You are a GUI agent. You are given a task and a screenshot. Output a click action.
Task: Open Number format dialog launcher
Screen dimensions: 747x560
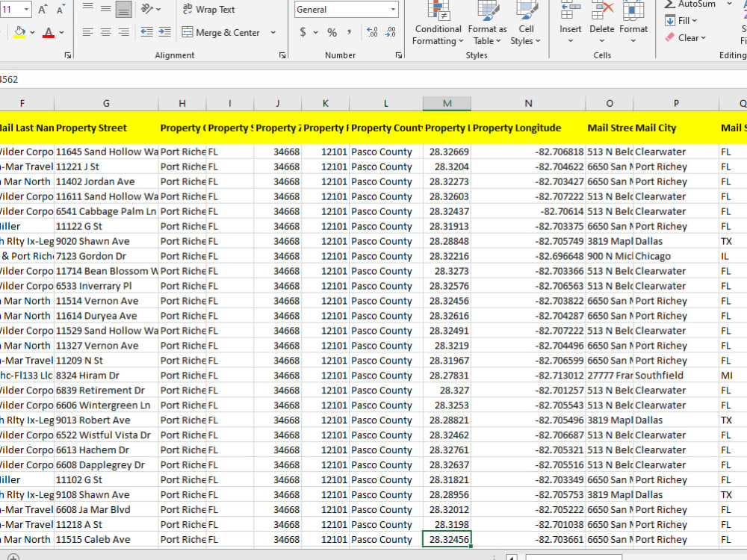pos(399,55)
